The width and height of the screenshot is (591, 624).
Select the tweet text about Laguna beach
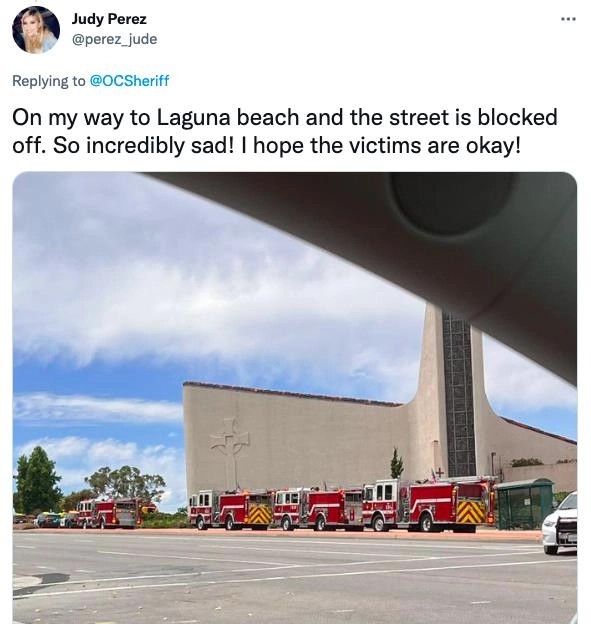click(285, 131)
